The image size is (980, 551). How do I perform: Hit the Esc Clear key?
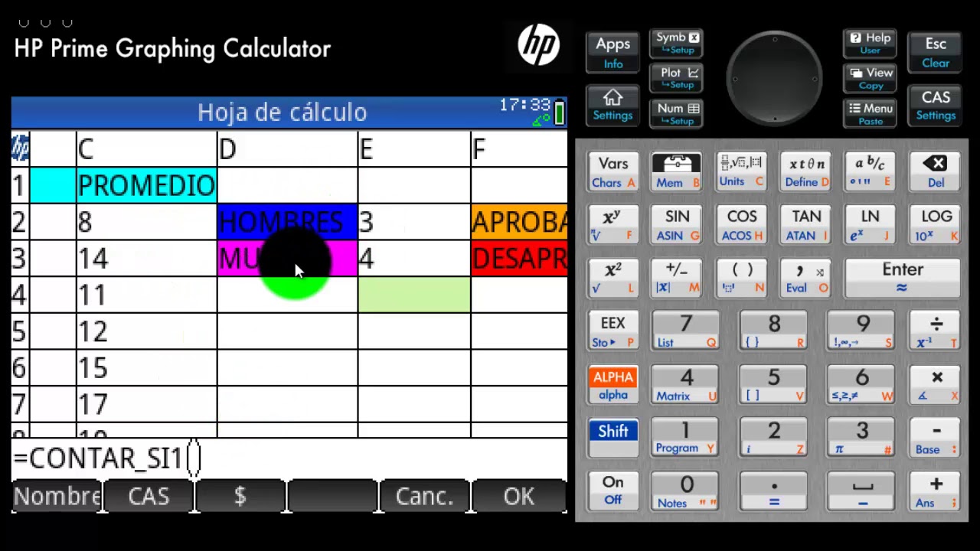(x=936, y=52)
